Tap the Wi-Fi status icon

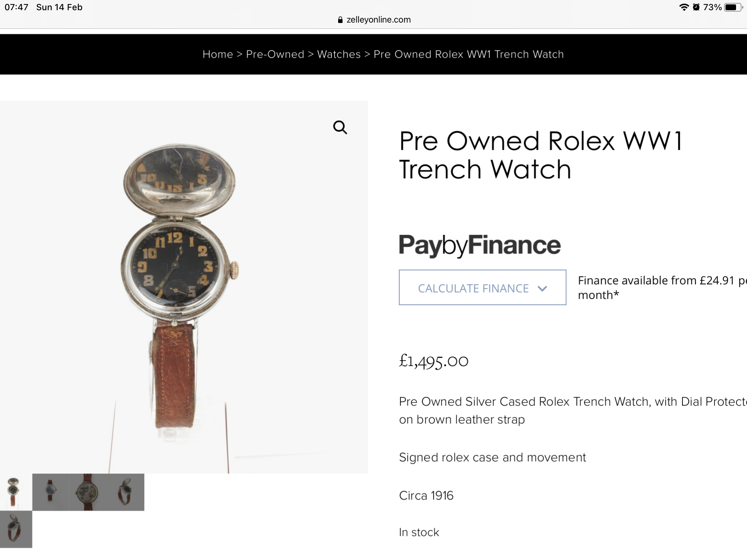pyautogui.click(x=684, y=7)
